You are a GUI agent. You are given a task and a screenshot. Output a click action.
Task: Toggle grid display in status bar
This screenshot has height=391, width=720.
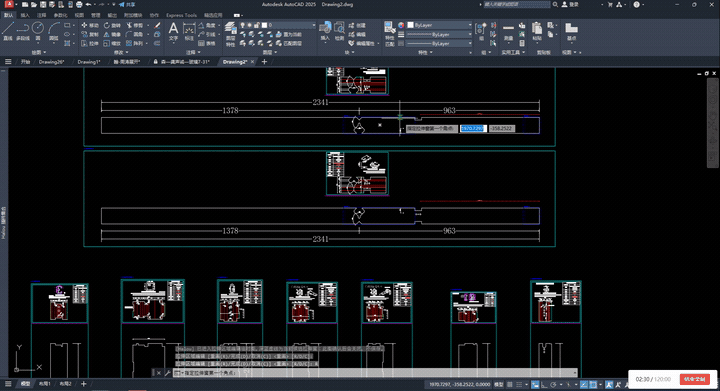coord(510,385)
